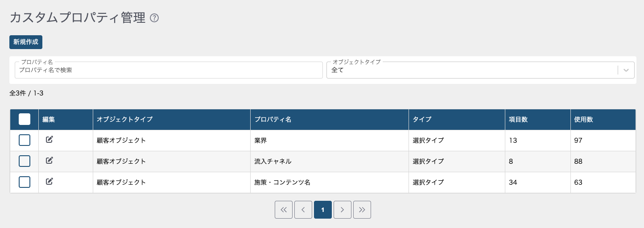Click the 項目数 column header

tap(518, 120)
